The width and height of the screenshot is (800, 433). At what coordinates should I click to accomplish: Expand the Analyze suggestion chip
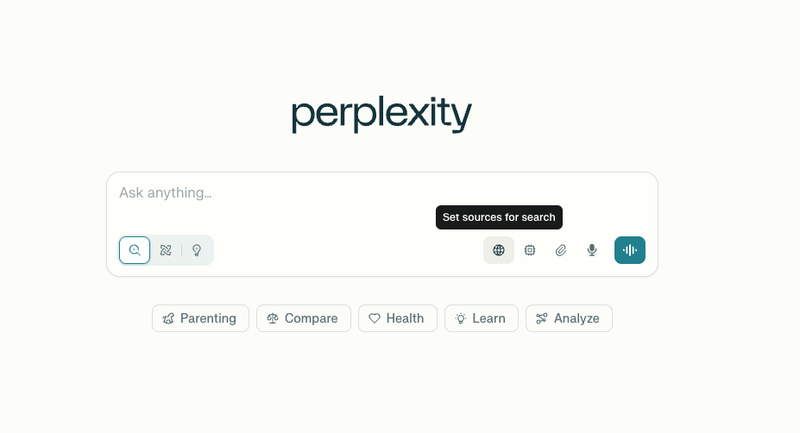569,318
